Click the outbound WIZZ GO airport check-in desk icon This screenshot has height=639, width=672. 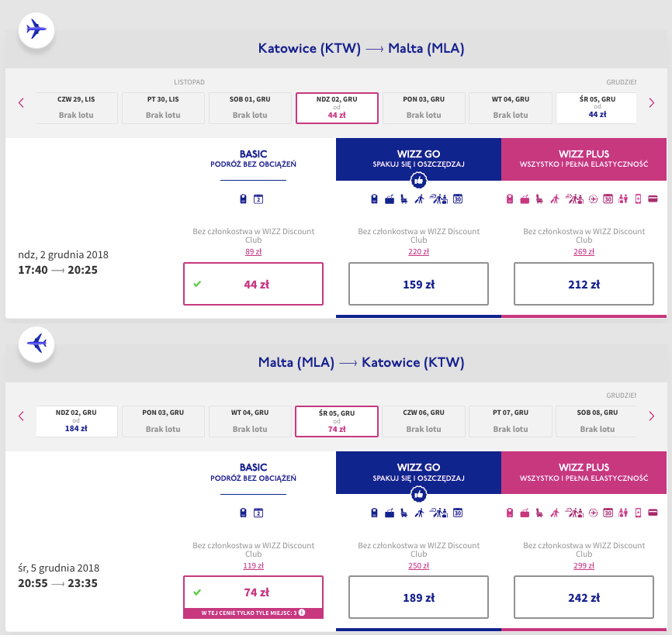(439, 199)
